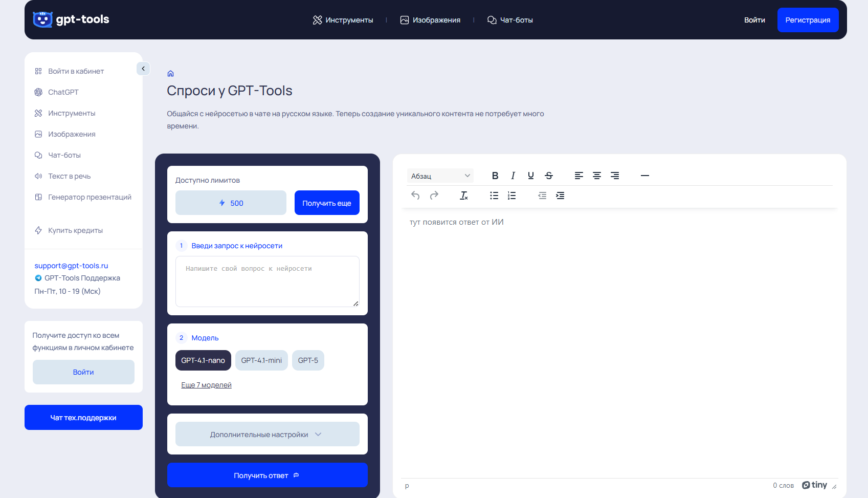Click the undo arrow in the editor toolbar
Screen dimensions: 868x498
415,195
